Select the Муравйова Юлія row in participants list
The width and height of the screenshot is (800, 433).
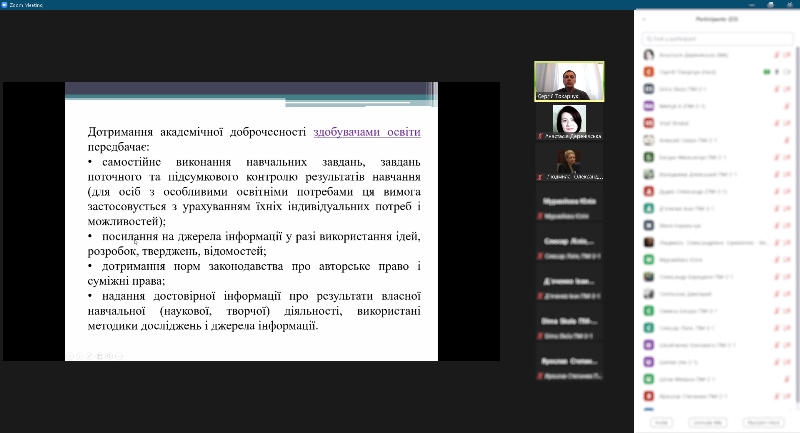click(717, 260)
